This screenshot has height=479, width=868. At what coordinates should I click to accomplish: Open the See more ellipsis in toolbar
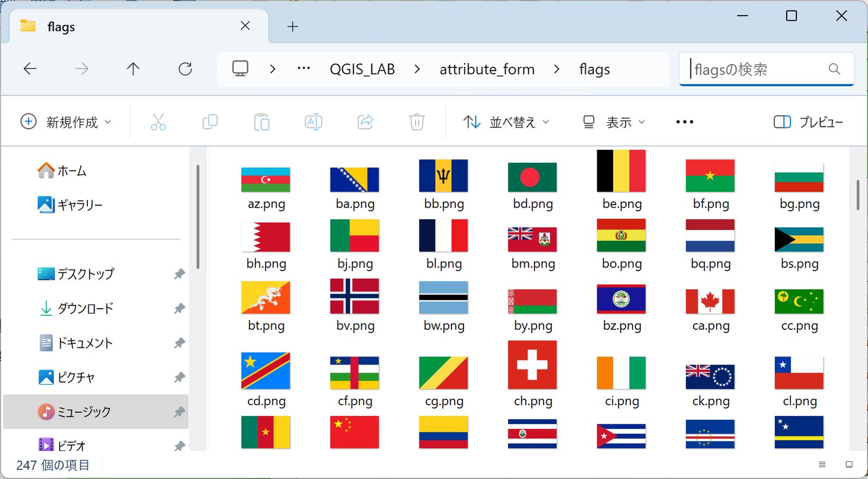click(685, 122)
